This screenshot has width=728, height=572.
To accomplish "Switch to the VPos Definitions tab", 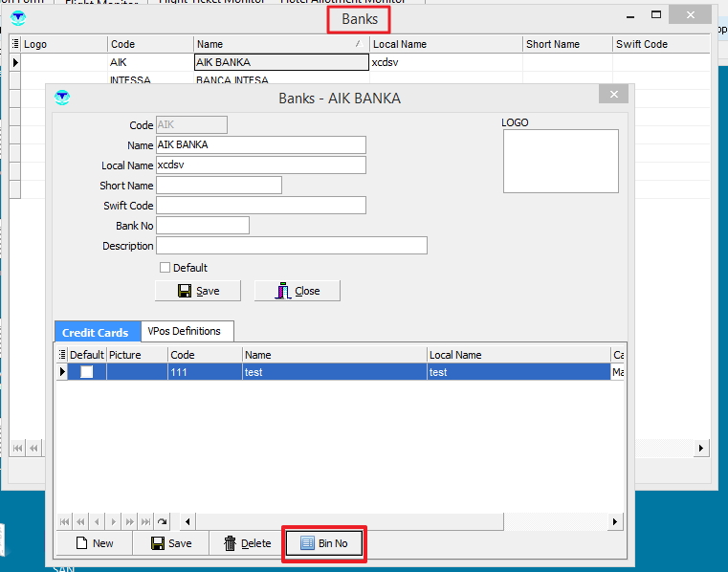I will (184, 331).
